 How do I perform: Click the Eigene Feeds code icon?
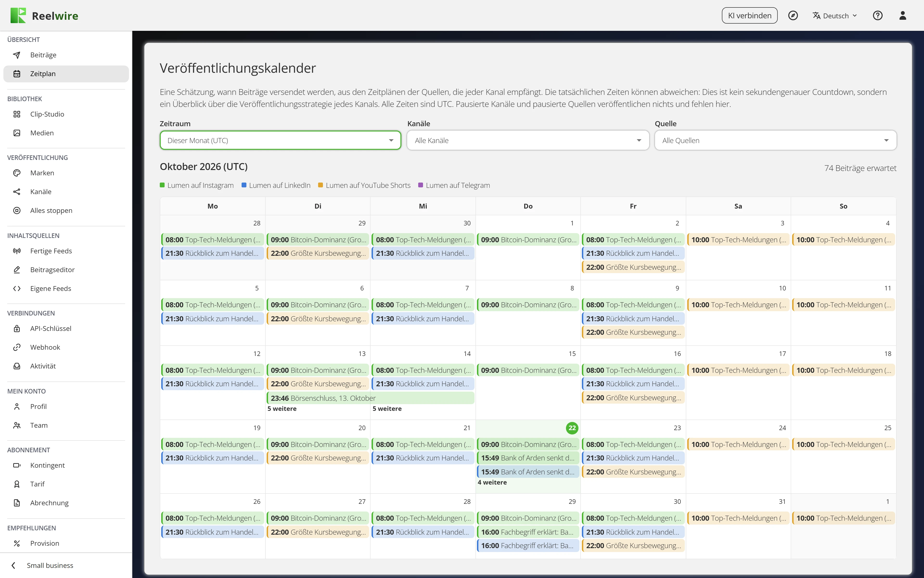click(x=17, y=288)
